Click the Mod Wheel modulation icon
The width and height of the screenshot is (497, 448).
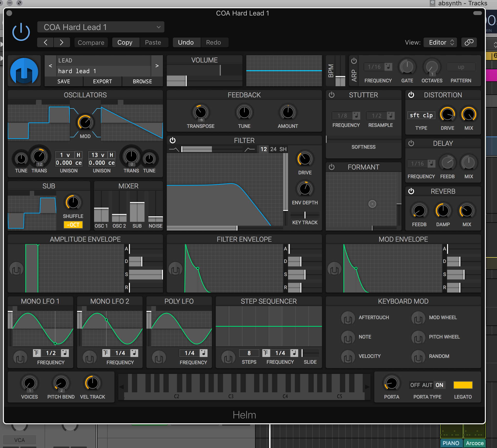(418, 318)
